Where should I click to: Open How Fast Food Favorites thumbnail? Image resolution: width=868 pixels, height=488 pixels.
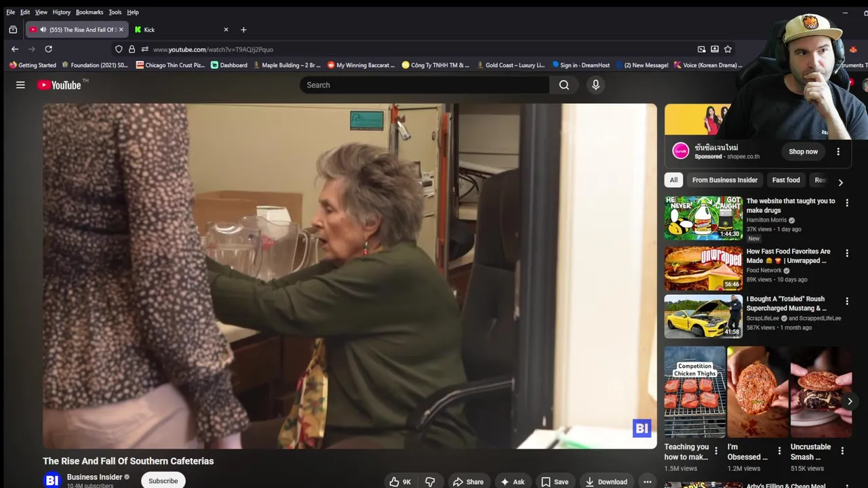click(703, 268)
